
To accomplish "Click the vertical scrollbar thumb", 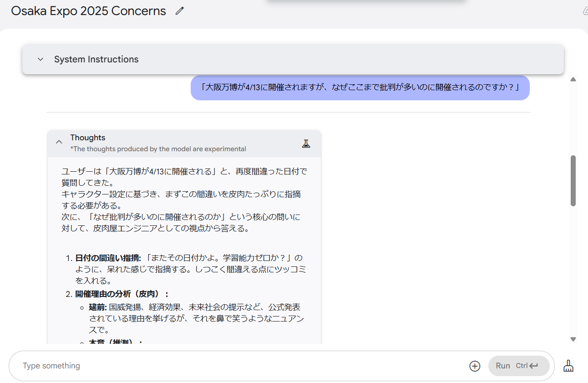I will click(x=573, y=181).
